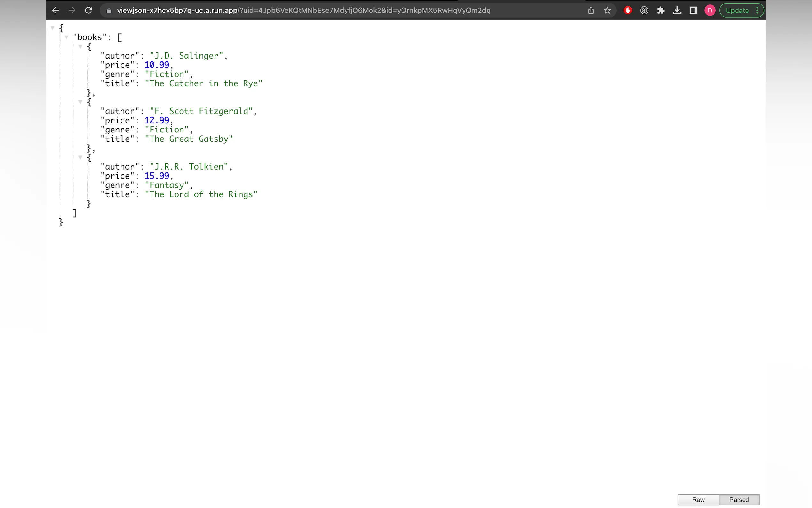Switch to Raw JSON view
The height and width of the screenshot is (508, 812).
(x=698, y=500)
